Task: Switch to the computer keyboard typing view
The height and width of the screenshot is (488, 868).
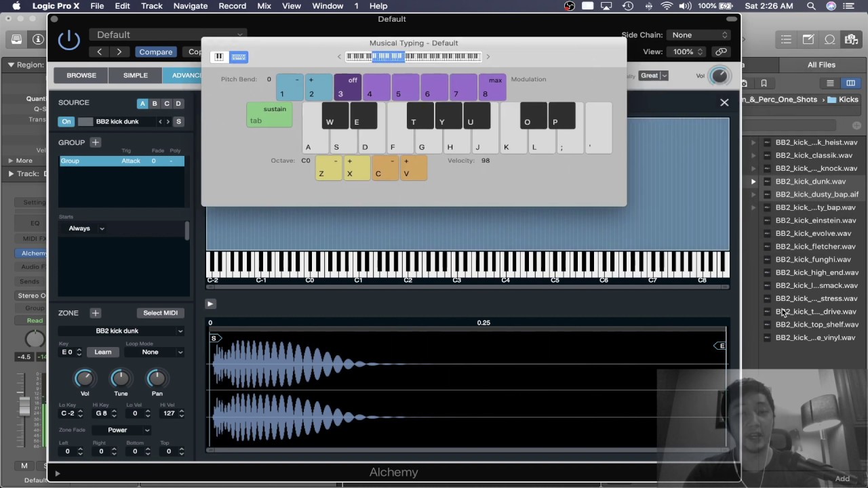Action: 239,57
